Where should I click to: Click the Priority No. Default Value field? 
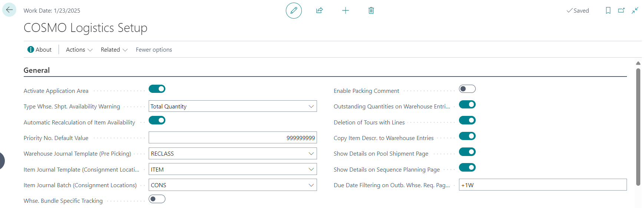tap(232, 138)
